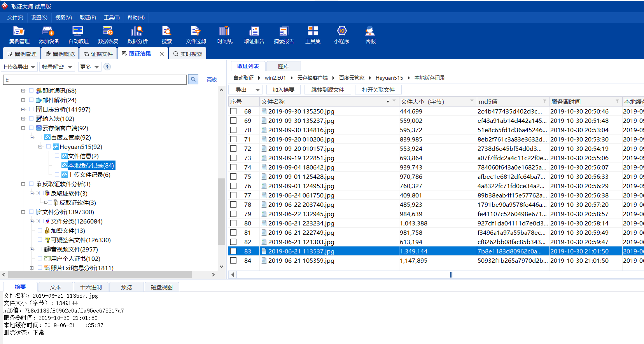Check the 加密文件(13) tree checkbox
This screenshot has height=344, width=644.
coord(40,230)
